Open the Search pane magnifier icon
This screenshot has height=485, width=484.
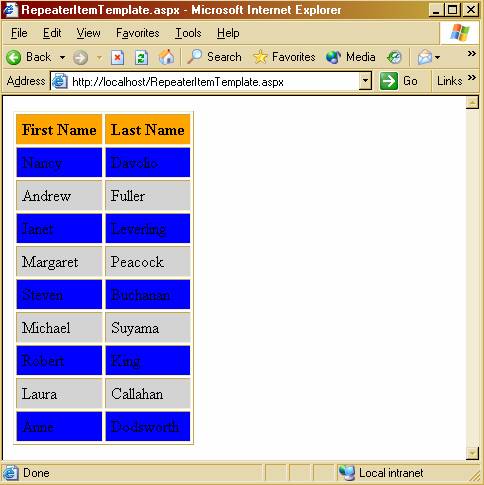[194, 57]
